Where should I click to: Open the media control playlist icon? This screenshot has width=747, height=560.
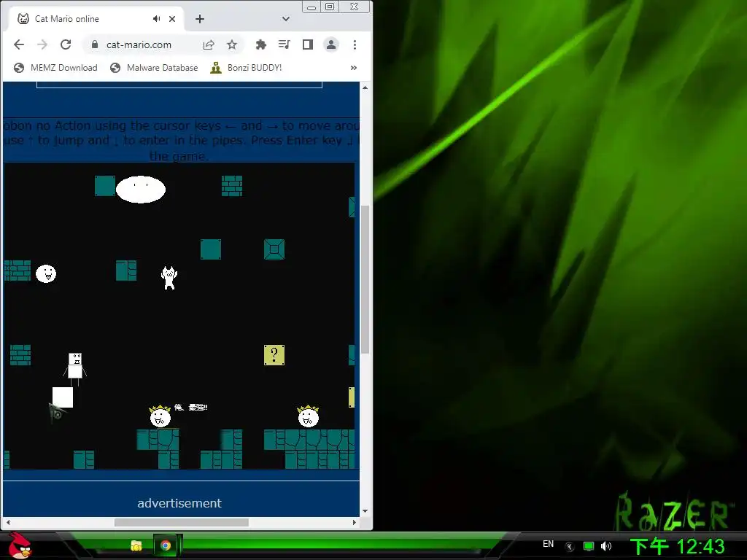coord(285,44)
